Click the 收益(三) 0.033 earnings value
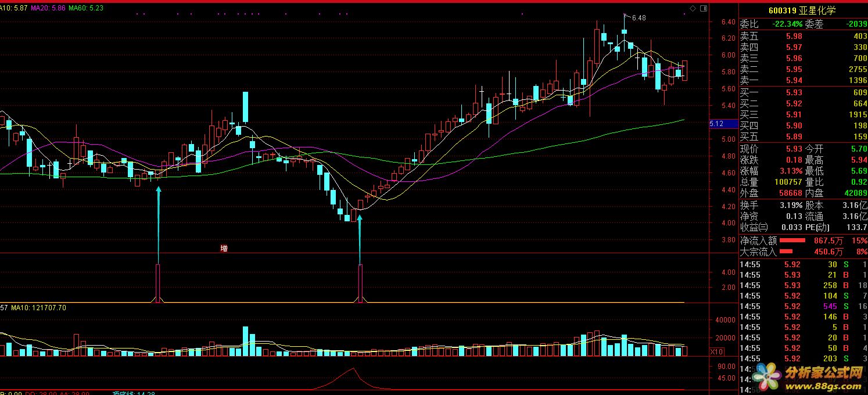Image resolution: width=868 pixels, height=395 pixels. pyautogui.click(x=771, y=227)
